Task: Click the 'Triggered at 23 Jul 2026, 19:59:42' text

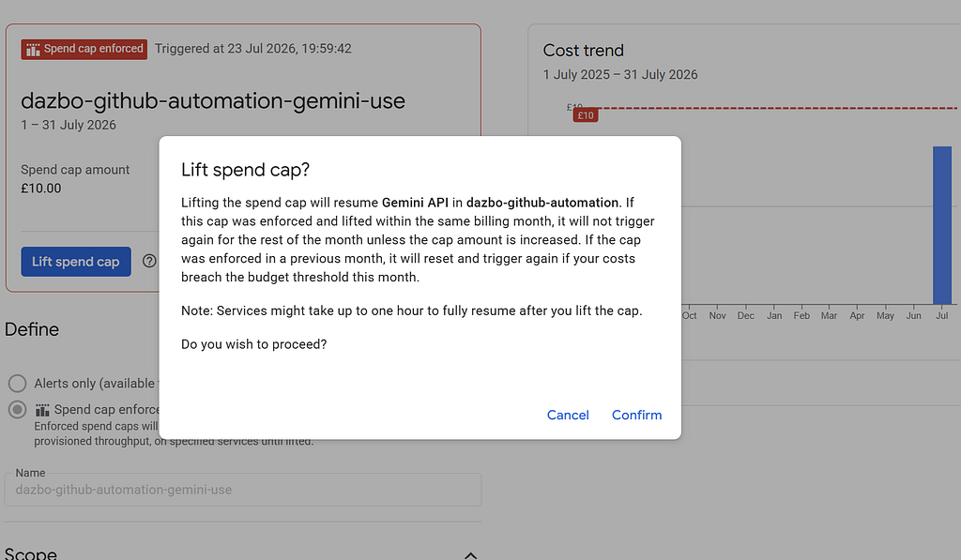Action: 253,49
